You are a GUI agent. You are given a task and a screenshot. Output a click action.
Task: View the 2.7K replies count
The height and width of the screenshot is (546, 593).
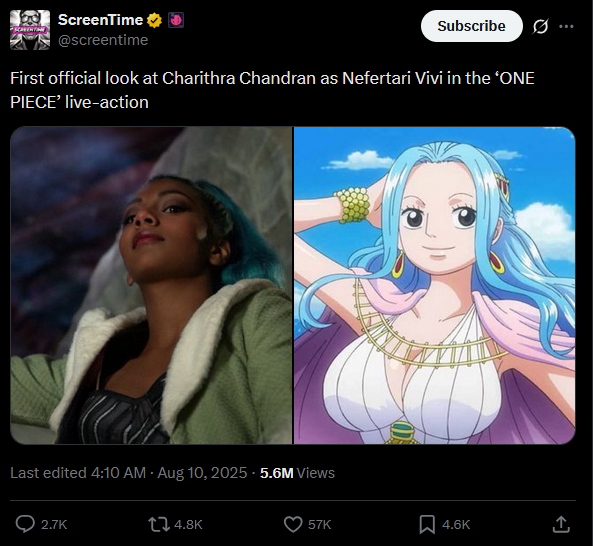pos(54,524)
